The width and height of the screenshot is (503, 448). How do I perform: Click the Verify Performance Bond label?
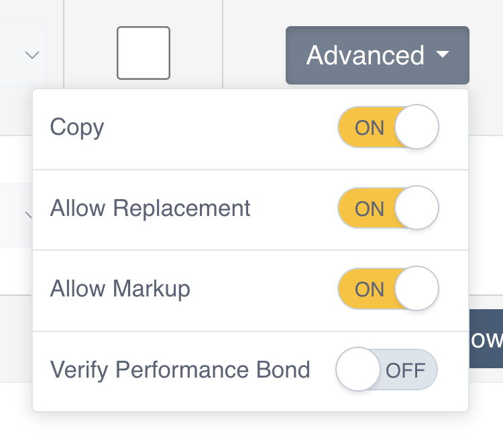pyautogui.click(x=180, y=370)
